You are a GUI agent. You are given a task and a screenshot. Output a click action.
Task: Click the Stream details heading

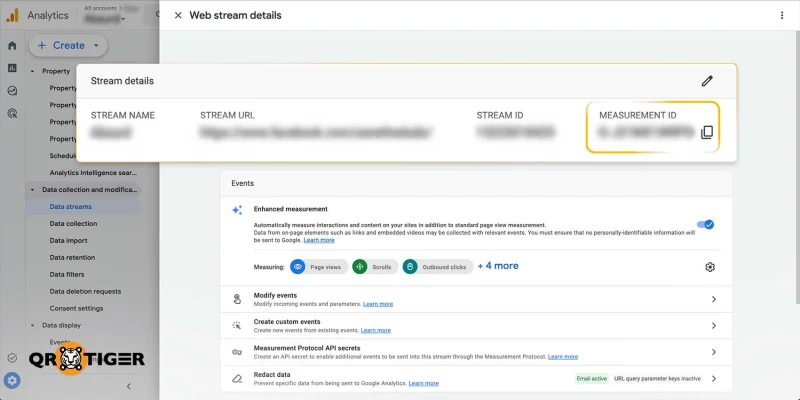[122, 81]
